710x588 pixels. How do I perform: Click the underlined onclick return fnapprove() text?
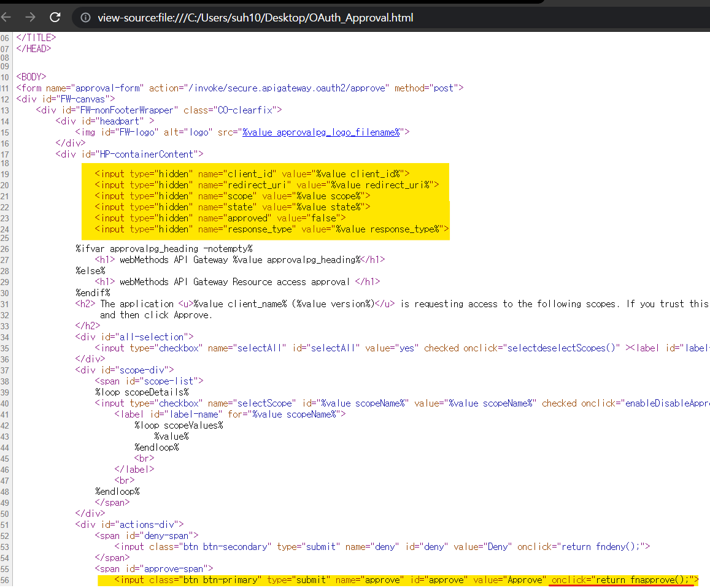click(x=622, y=580)
